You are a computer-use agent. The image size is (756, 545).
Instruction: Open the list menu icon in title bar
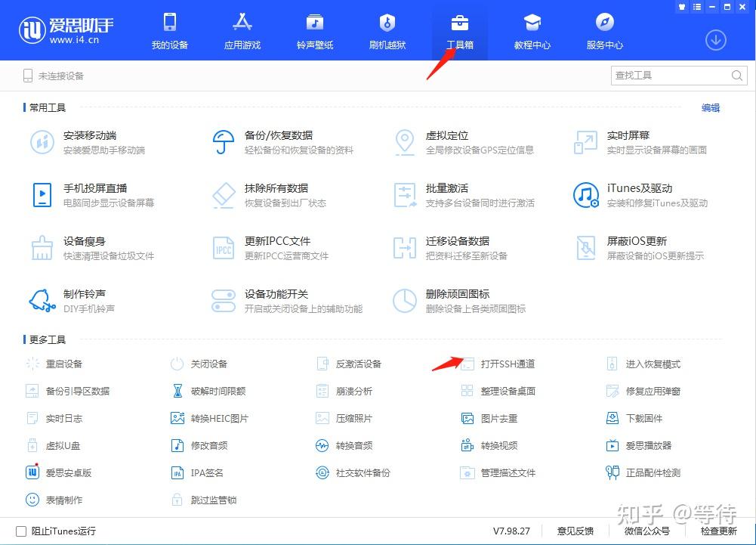pyautogui.click(x=696, y=7)
